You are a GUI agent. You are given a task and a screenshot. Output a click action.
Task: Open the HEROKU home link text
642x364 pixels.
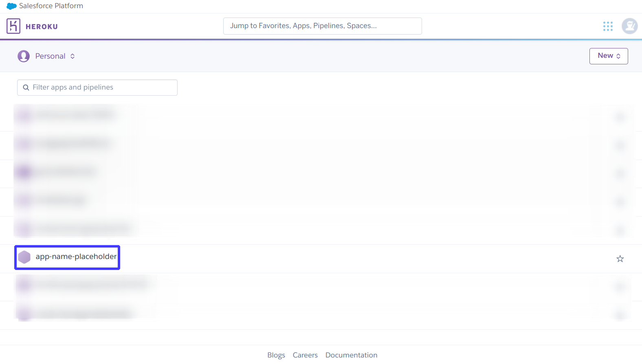click(42, 26)
